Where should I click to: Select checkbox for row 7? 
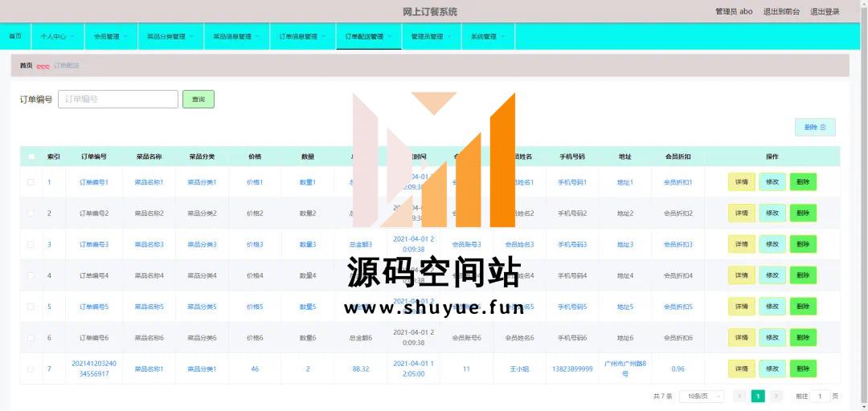tap(31, 369)
